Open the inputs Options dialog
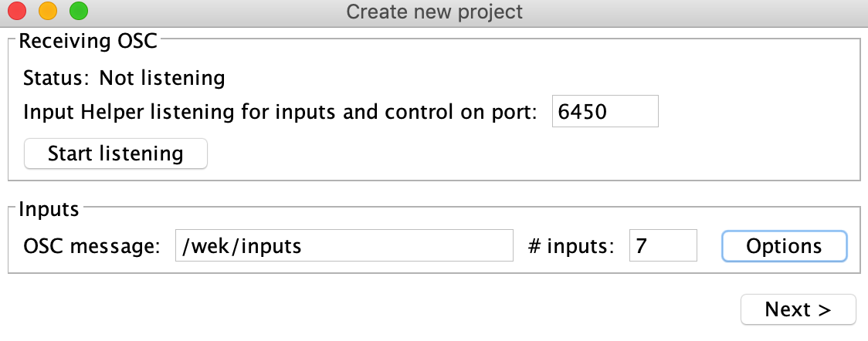Image resolution: width=868 pixels, height=341 pixels. pyautogui.click(x=784, y=246)
